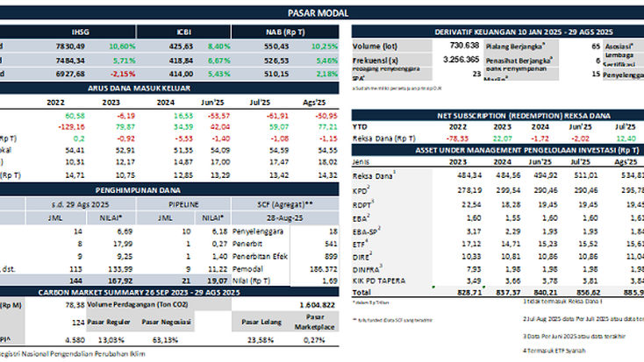Viewport: 644px width, 362px height.
Task: Click the Penasihat Berjangka label
Action: (519, 60)
